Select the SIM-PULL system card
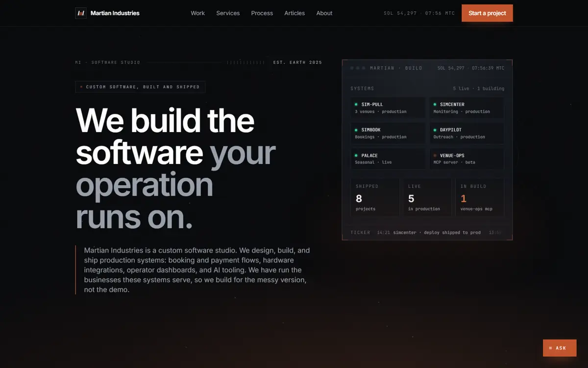 pos(388,108)
